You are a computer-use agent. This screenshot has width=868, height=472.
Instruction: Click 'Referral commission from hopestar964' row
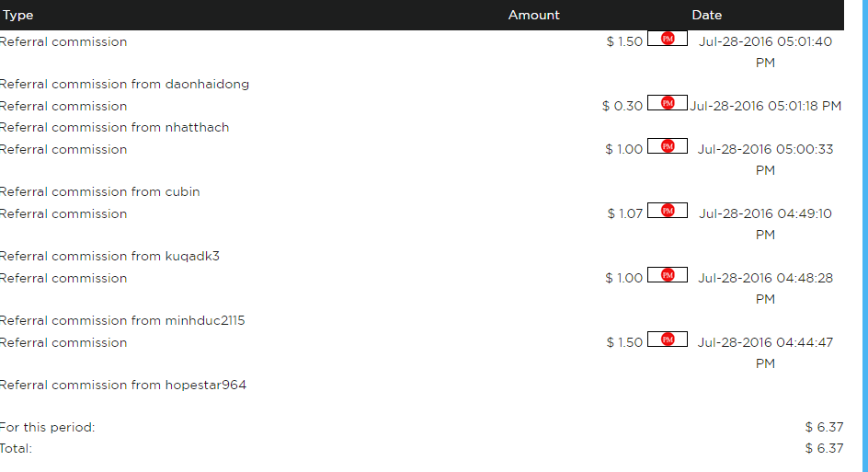(122, 385)
